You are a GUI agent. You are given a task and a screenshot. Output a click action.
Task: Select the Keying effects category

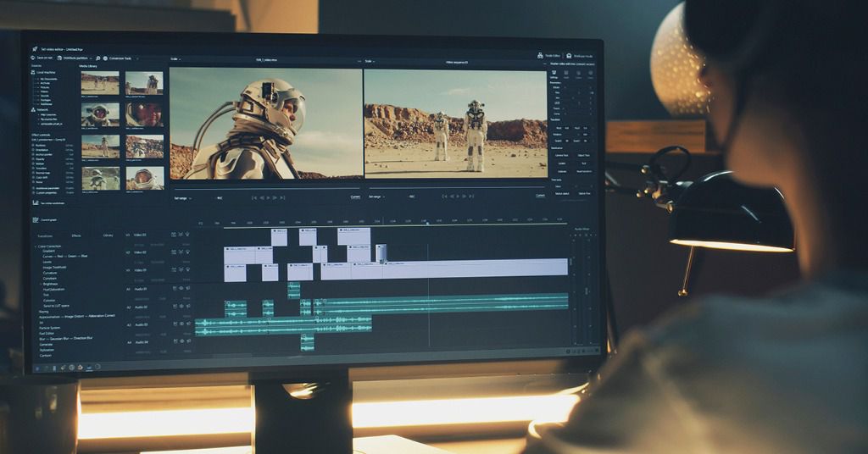coord(44,312)
